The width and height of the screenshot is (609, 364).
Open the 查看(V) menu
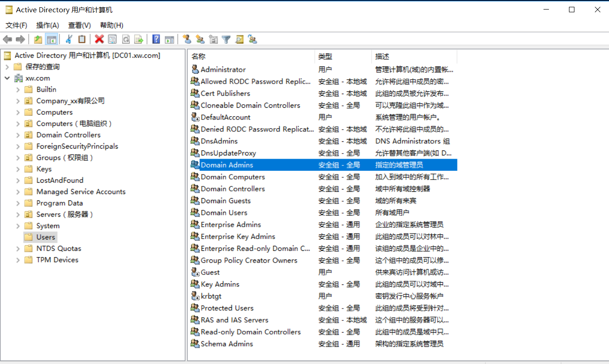click(x=80, y=25)
